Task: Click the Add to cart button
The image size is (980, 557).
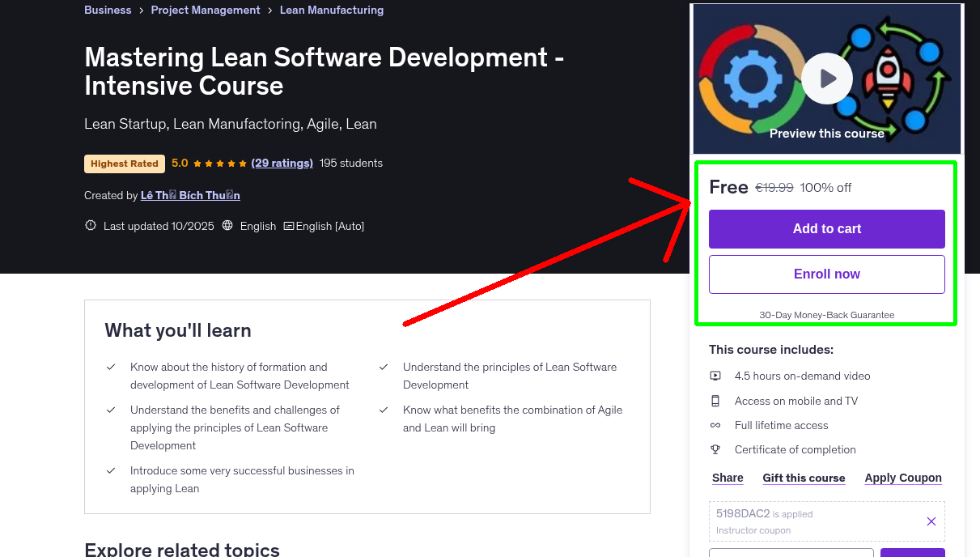Action: [x=826, y=229]
